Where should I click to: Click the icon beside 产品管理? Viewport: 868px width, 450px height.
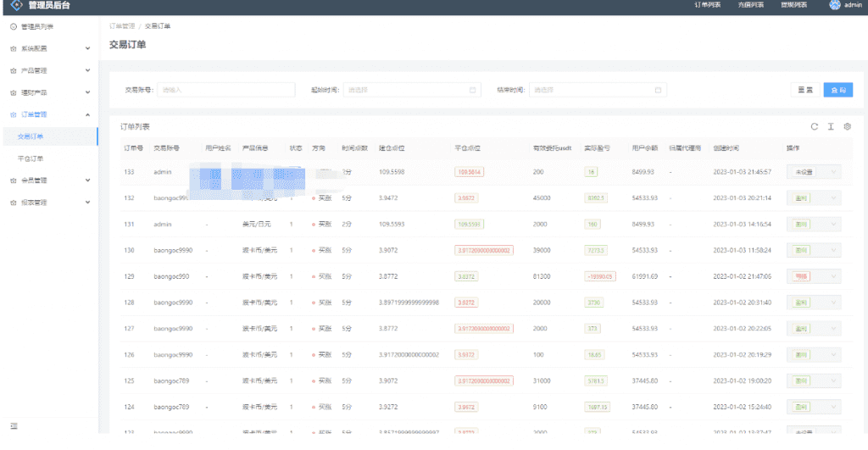tap(14, 71)
